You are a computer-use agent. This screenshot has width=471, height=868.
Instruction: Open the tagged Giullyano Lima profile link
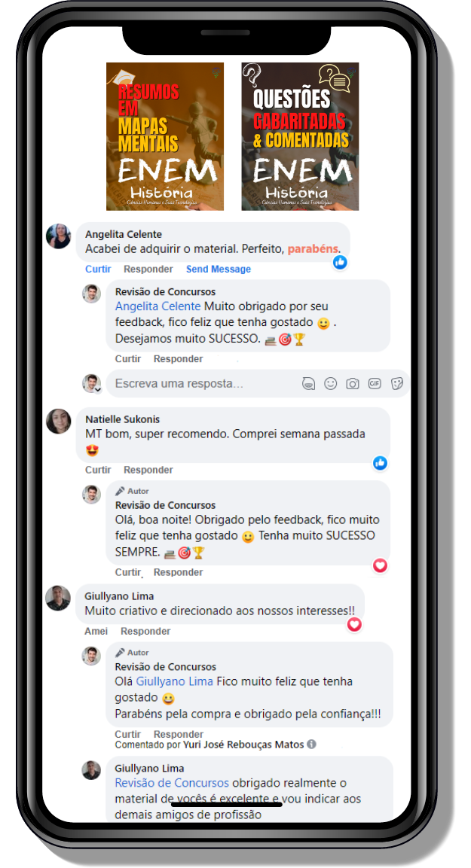pos(175,681)
